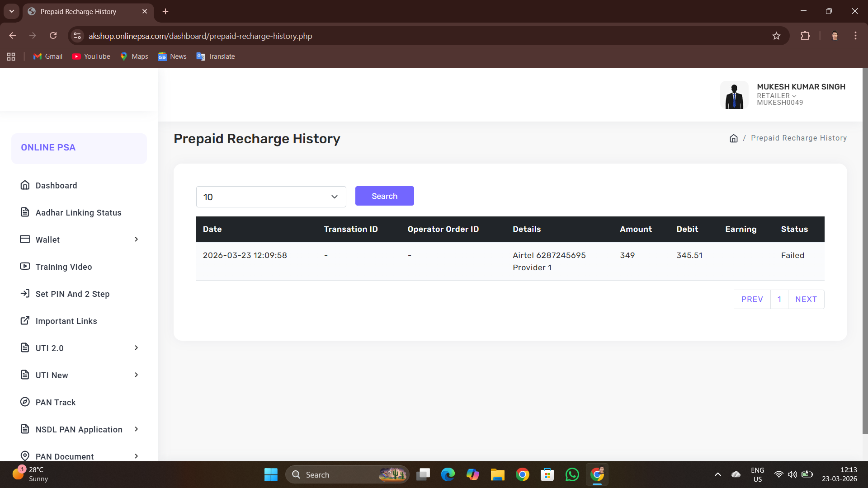Open Aadhar Linking Status menu item
The width and height of the screenshot is (868, 488).
78,212
